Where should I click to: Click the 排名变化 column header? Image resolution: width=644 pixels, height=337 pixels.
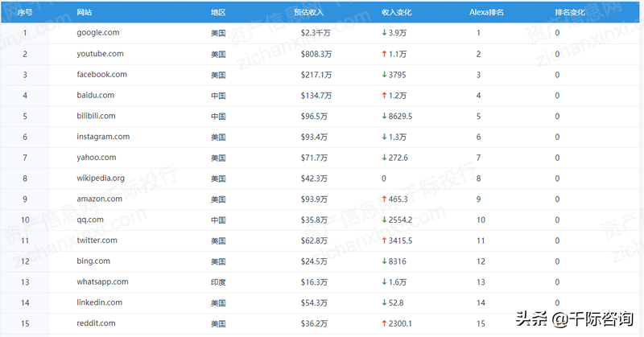[x=570, y=12]
